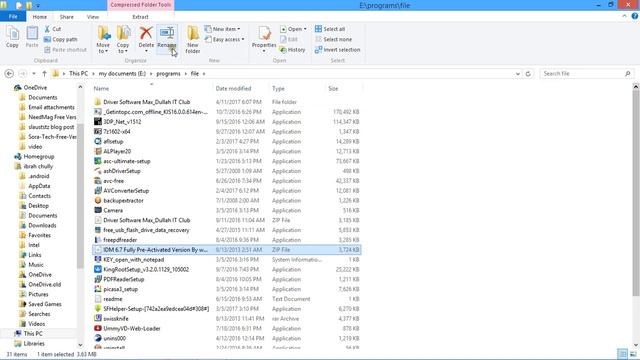Sort files by the Size column
Viewport: 640px width, 360px height.
333,88
